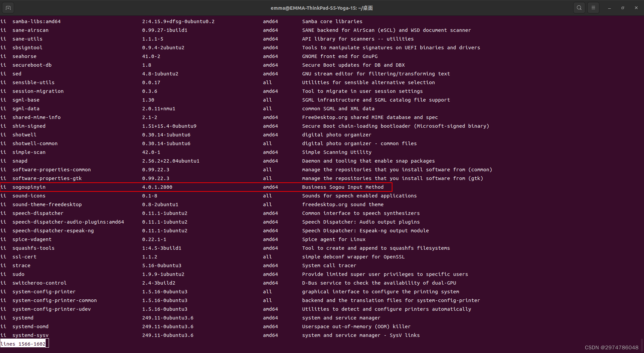Click the Spice agent for Linux description
Screen dimensions: 644x353
pyautogui.click(x=334, y=239)
